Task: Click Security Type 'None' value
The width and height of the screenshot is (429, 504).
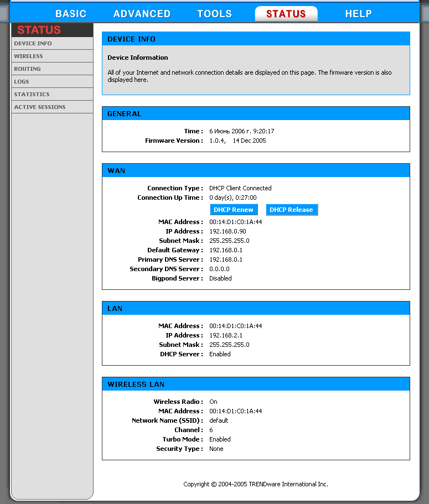Action: [216, 449]
